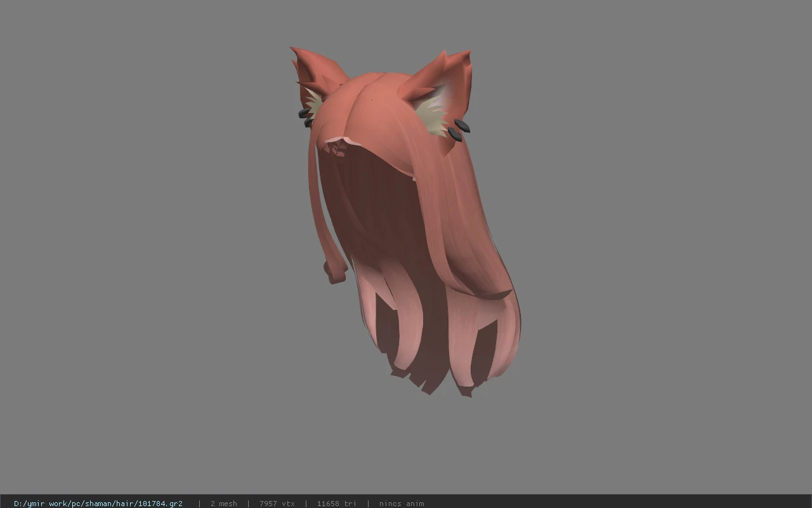Click the 'nincs anim' status text
The width and height of the screenshot is (812, 508).
click(x=402, y=503)
